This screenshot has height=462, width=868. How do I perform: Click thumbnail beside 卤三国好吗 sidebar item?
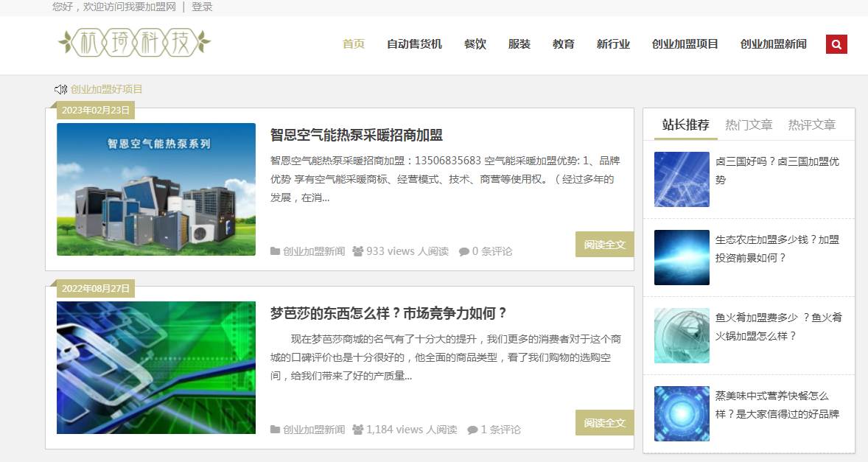(682, 179)
